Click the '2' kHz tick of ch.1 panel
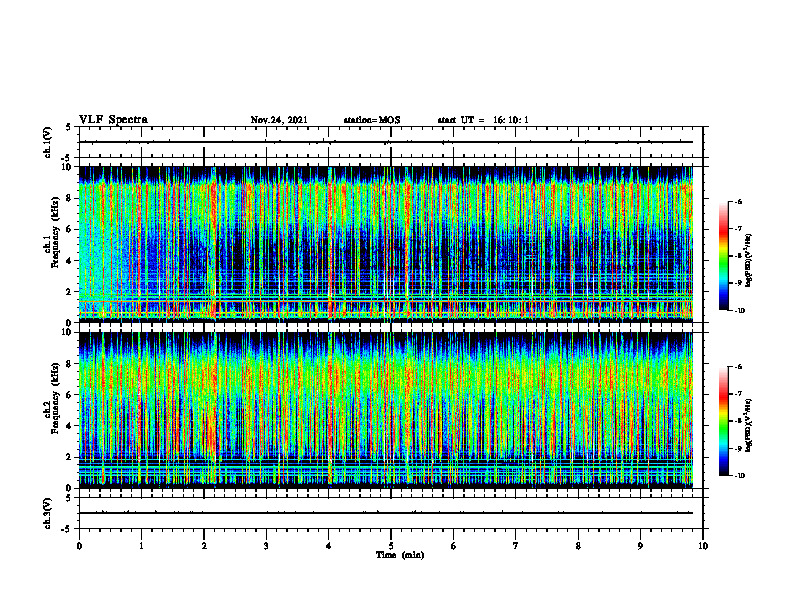Image resolution: width=792 pixels, height=612 pixels. [x=70, y=292]
